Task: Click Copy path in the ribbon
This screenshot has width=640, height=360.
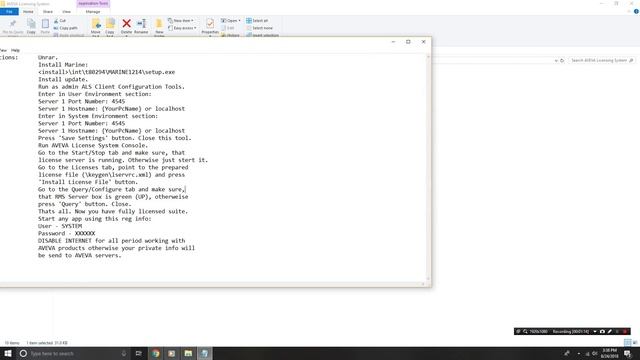Action: [65, 28]
